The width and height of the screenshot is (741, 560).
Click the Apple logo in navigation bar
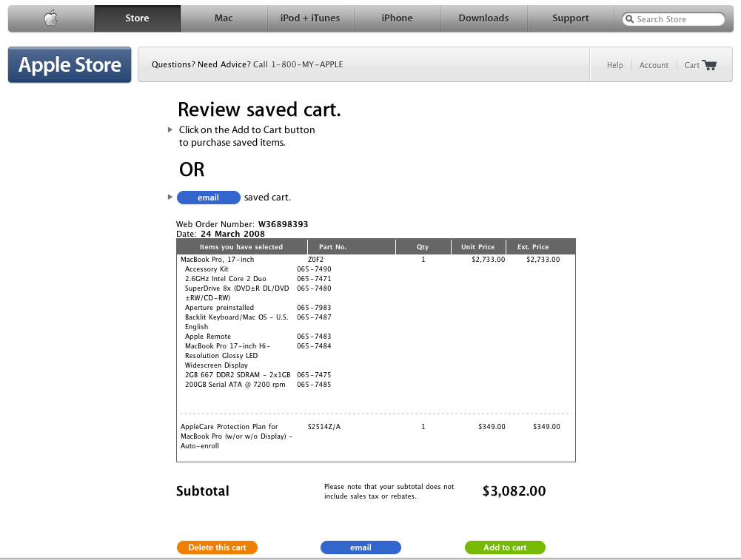click(51, 18)
